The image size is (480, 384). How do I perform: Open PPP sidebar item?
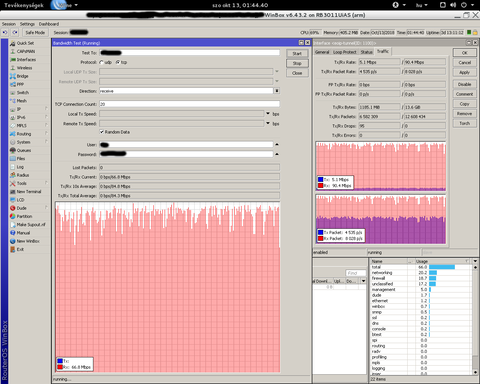tap(20, 85)
